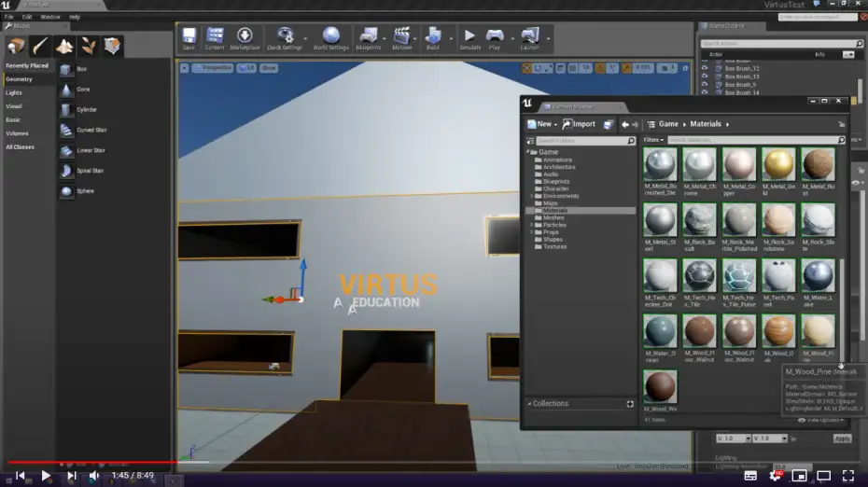
Task: Open the Filters dropdown in Content Browser
Action: (653, 140)
